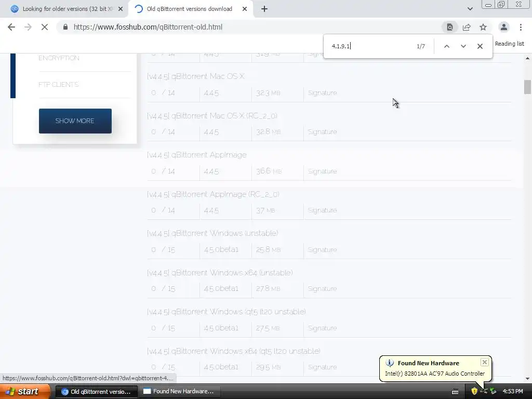
Task: Switch to 'Looking for older versions' tab
Action: pyautogui.click(x=68, y=9)
